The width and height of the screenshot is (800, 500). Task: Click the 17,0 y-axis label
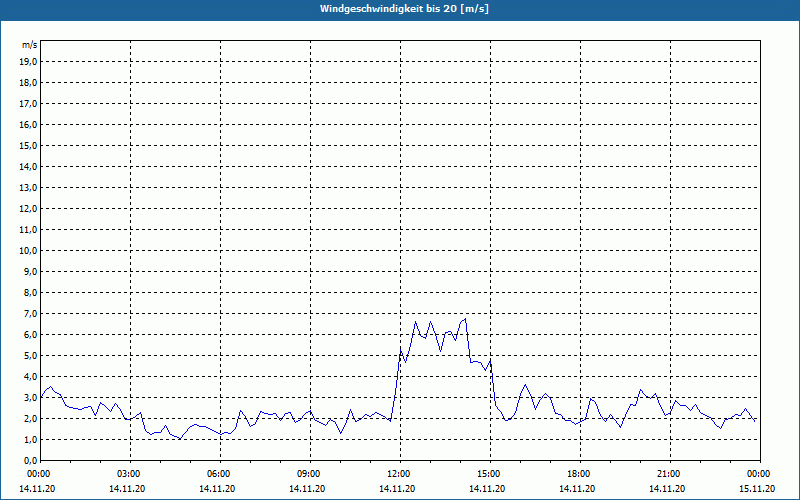29,104
